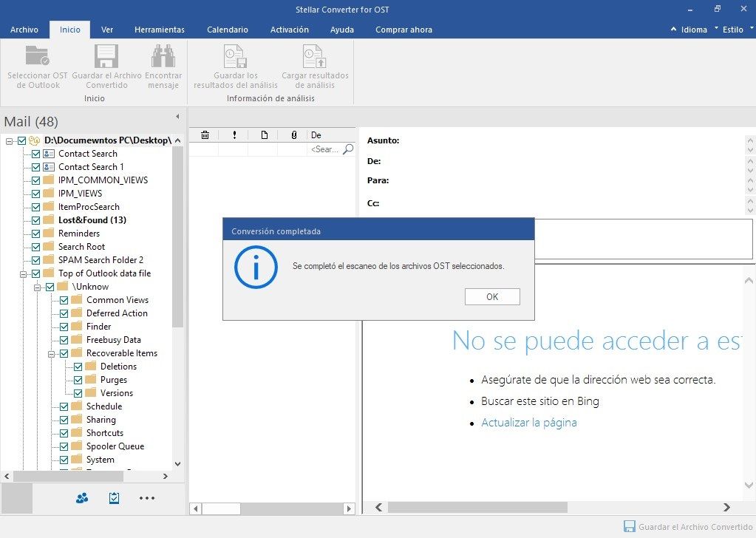
Task: Uncheck the IPM_COMMON_VIEWS checkbox
Action: coord(35,181)
